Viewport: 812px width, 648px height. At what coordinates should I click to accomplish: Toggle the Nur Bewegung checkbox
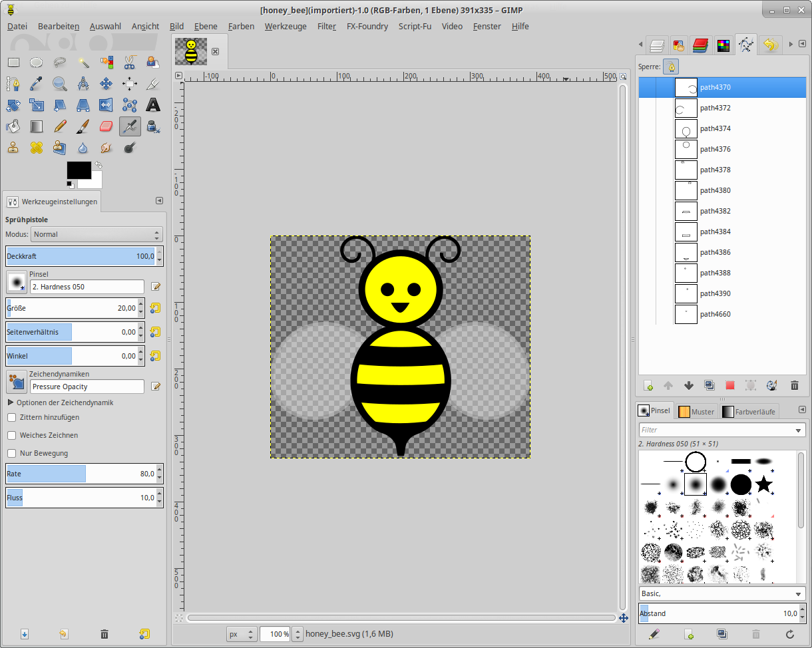click(x=12, y=453)
